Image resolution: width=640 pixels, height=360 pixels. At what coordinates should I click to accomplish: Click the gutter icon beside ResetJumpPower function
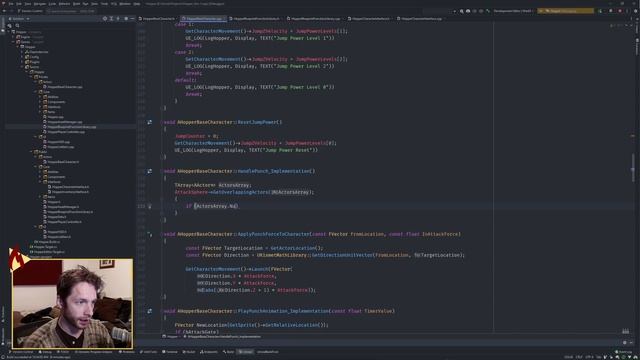pos(150,122)
